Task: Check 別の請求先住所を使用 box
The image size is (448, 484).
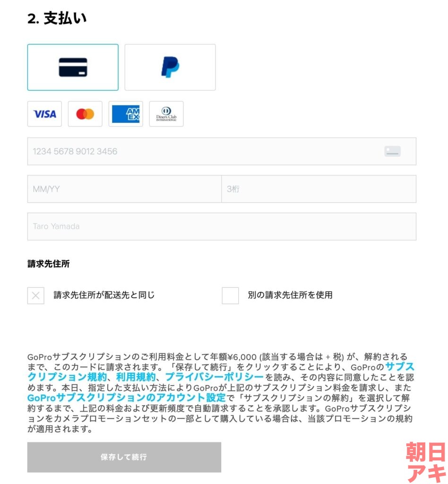Action: [x=230, y=295]
